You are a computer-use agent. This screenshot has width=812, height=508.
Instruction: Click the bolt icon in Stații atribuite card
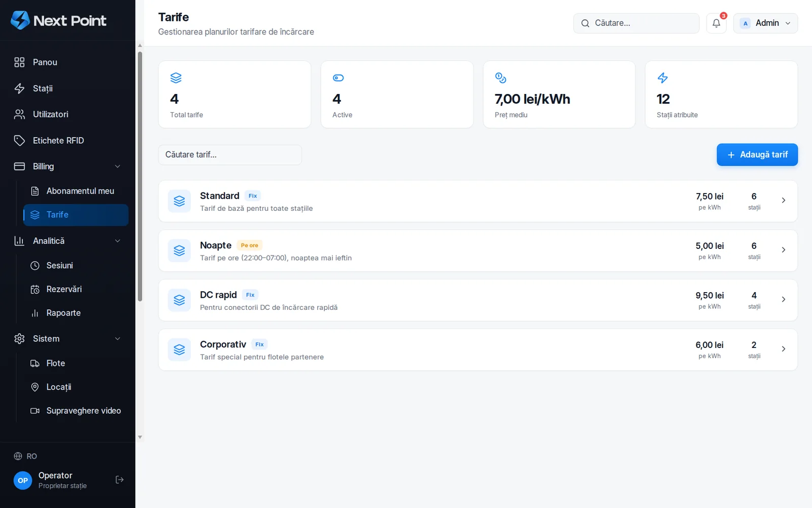(x=662, y=78)
